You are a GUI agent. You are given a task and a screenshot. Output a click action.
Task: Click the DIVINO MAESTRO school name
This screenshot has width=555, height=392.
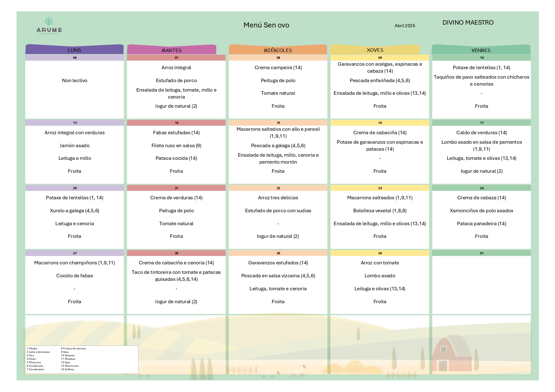pyautogui.click(x=468, y=23)
